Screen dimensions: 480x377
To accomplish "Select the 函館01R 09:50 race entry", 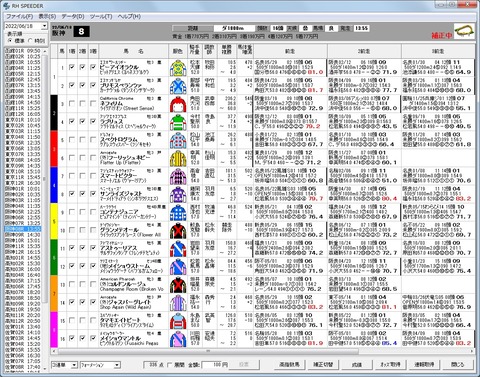I will coord(23,51).
